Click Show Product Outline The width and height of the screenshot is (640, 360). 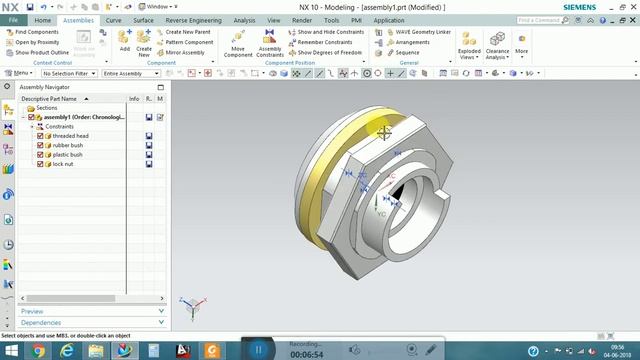(x=38, y=53)
